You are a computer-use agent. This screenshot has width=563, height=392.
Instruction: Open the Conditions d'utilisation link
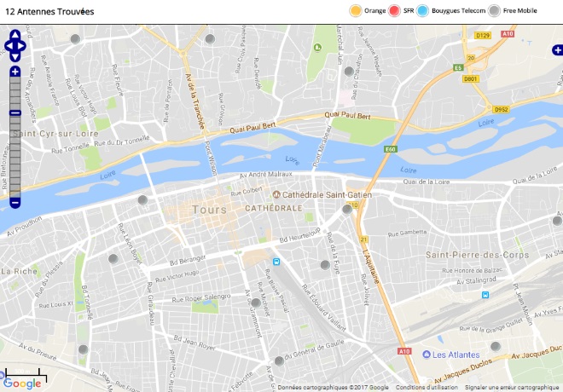tap(427, 388)
